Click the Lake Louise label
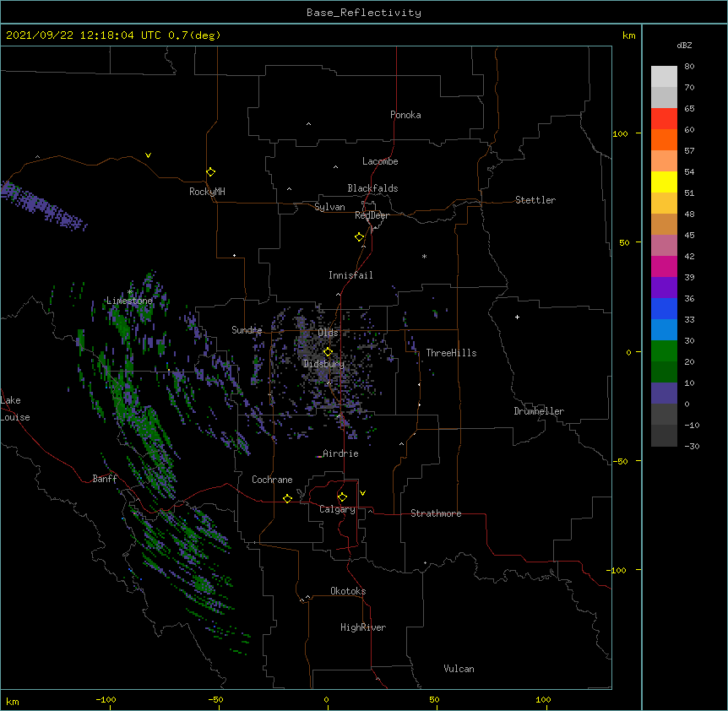Image resolution: width=728 pixels, height=711 pixels. 15,409
